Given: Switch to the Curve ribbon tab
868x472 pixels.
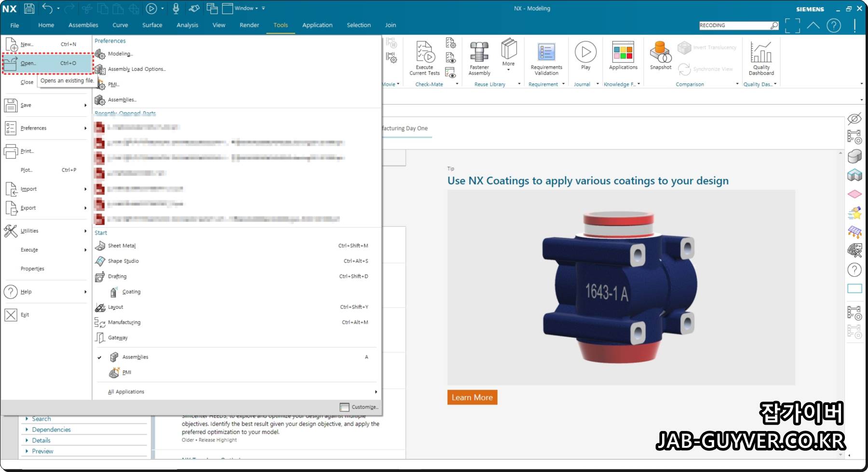Looking at the screenshot, I should (120, 25).
